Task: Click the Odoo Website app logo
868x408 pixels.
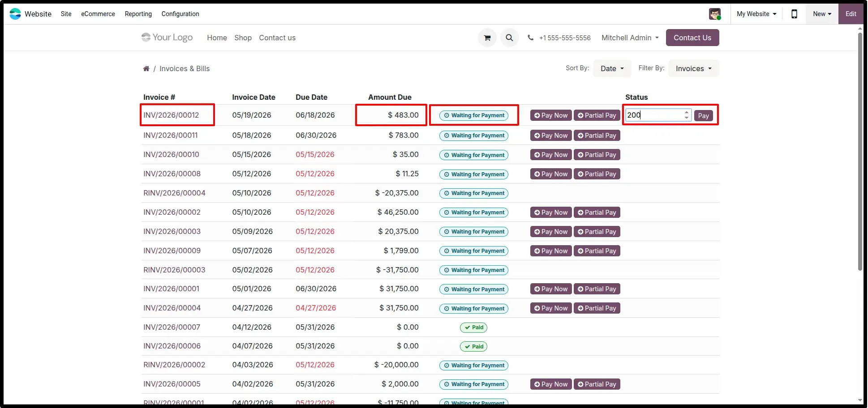Action: coord(15,14)
